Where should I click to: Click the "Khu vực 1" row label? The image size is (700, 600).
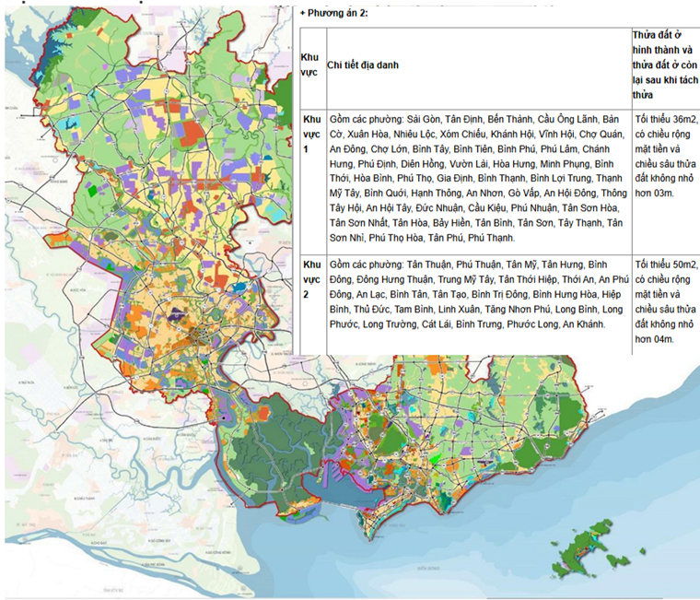[x=311, y=134]
